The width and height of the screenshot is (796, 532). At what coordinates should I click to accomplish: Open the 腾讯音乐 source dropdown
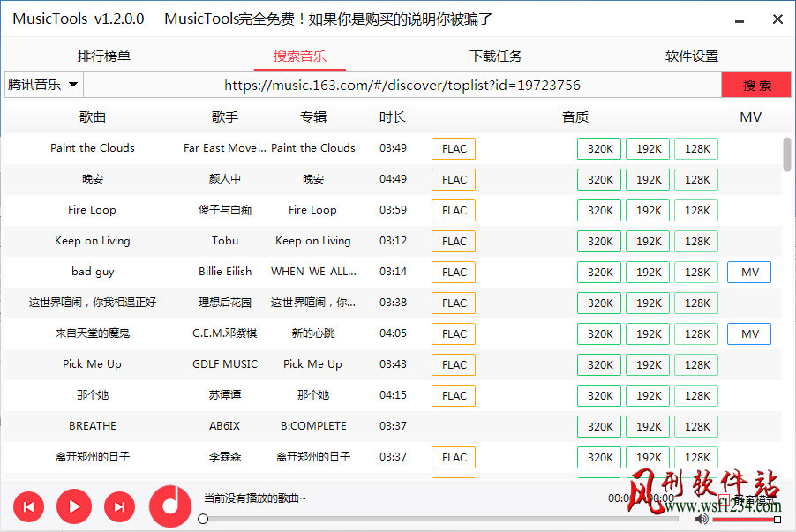43,85
